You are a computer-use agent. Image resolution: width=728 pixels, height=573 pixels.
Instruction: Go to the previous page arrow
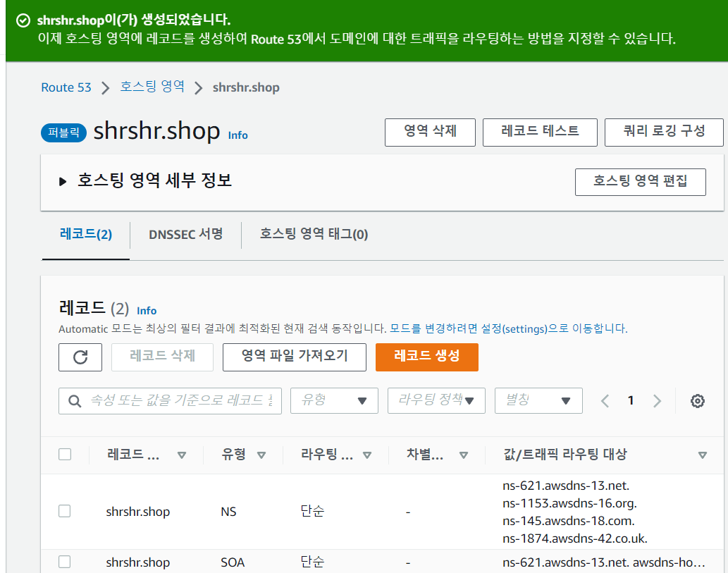pos(605,401)
